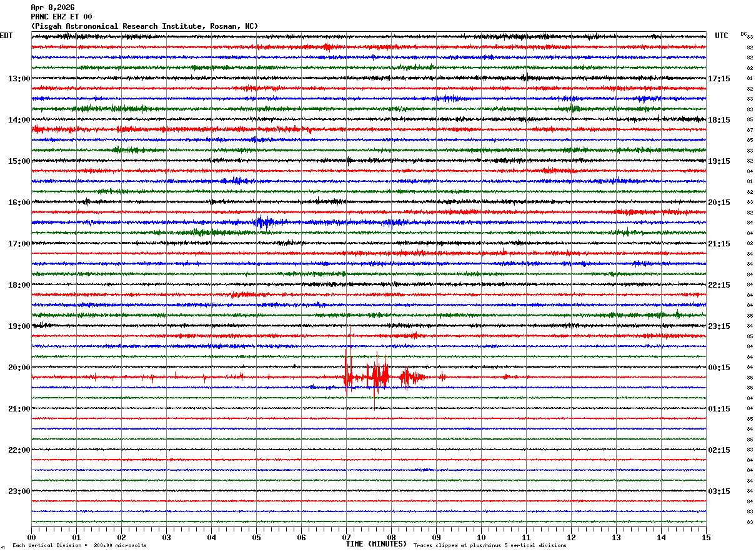This screenshot has height=554, width=756.
Task: Select the 23:00 EDT time label
Action: [19, 491]
